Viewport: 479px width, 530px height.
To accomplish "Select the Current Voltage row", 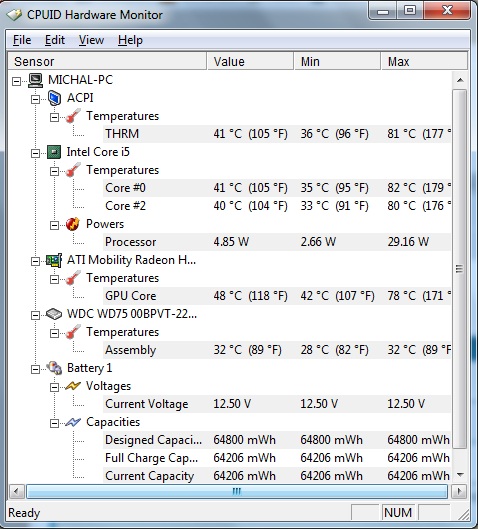I will [x=277, y=404].
